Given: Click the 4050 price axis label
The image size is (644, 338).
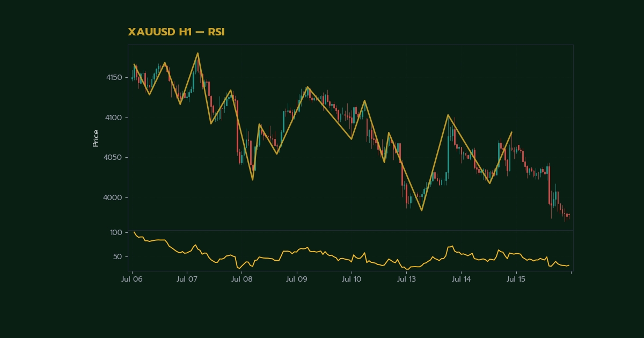Looking at the screenshot, I should (x=114, y=158).
